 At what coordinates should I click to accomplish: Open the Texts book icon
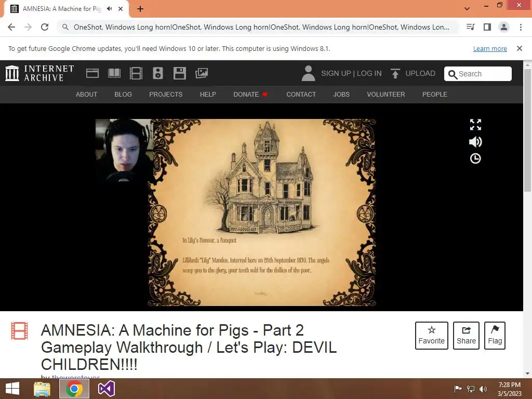(x=114, y=73)
